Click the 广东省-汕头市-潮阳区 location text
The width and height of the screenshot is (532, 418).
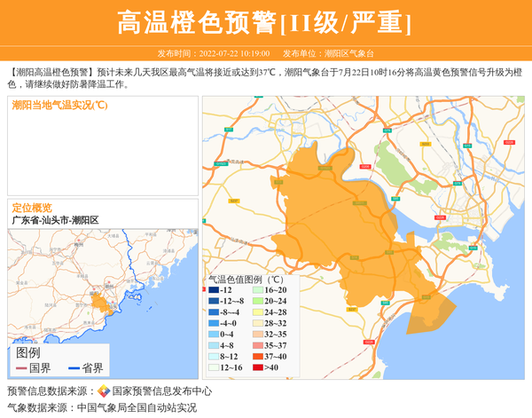tap(55, 220)
